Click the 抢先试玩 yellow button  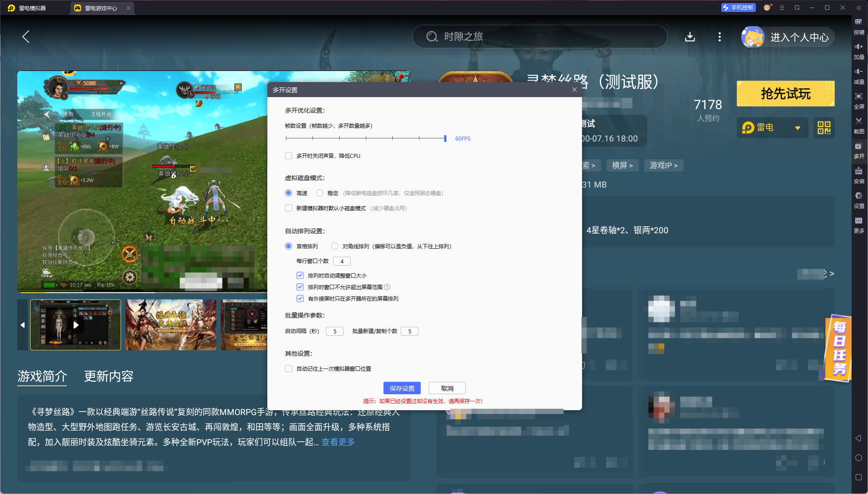(x=785, y=94)
